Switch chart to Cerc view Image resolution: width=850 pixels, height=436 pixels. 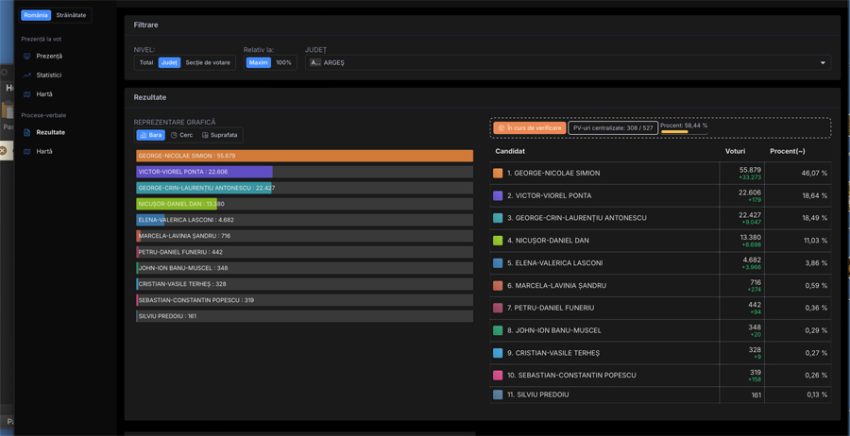click(x=182, y=134)
